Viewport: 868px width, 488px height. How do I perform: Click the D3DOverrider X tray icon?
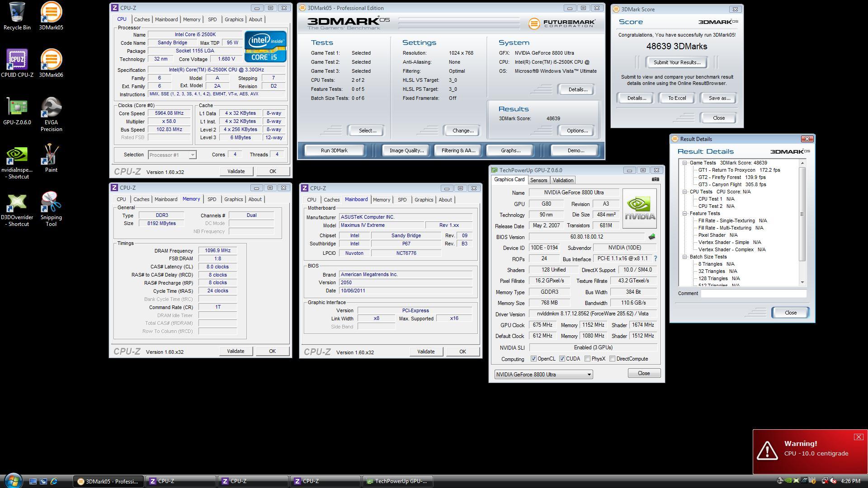[x=796, y=481]
